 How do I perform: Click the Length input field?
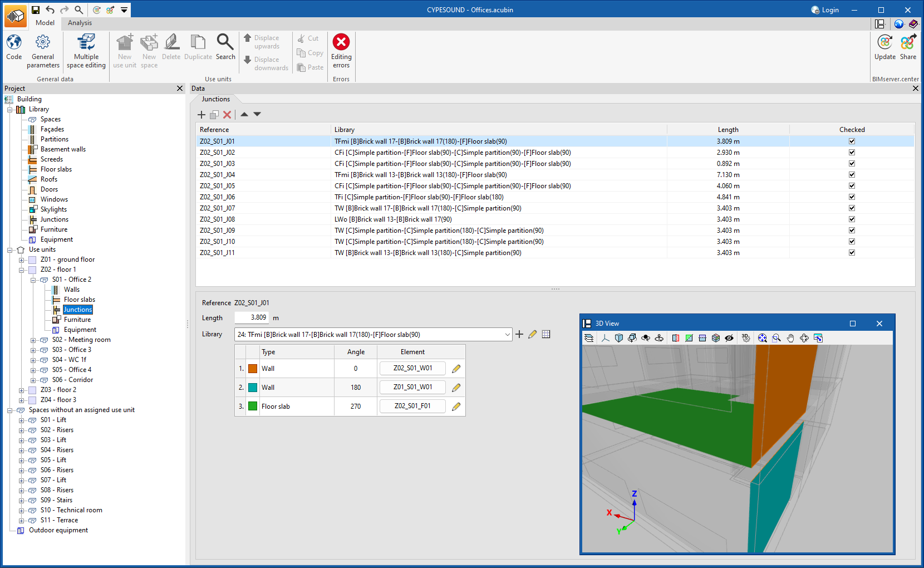click(x=252, y=318)
